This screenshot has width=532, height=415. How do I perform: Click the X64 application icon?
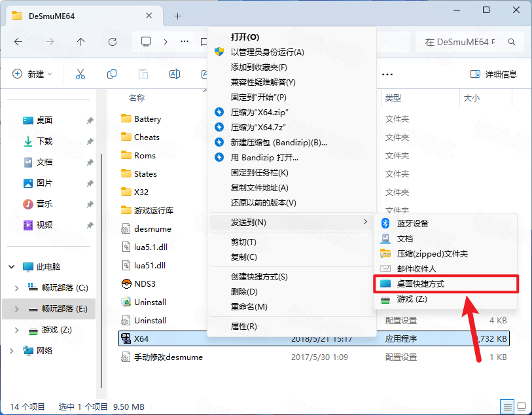click(126, 338)
